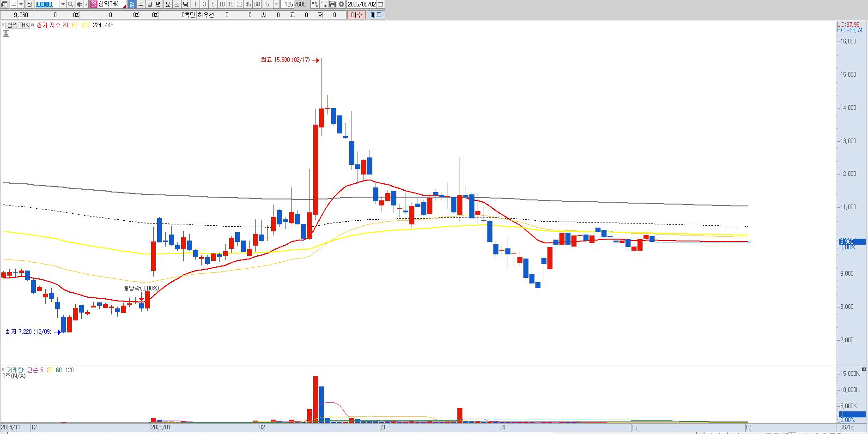
Task: Click the pink 정 badge icon
Action: (x=93, y=4)
